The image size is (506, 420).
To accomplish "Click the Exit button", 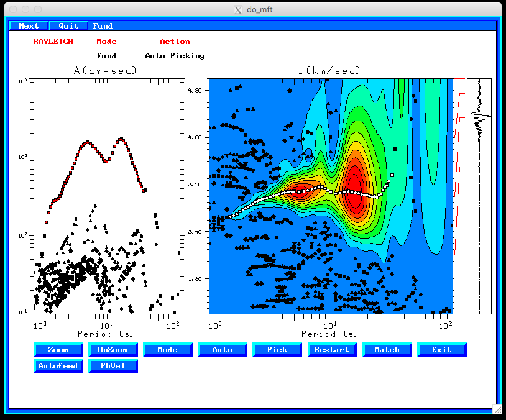I will click(441, 350).
